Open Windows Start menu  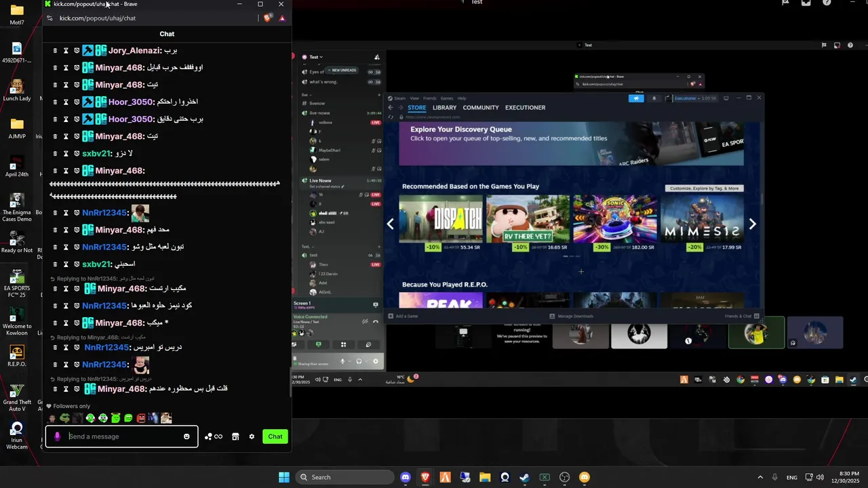(x=284, y=477)
